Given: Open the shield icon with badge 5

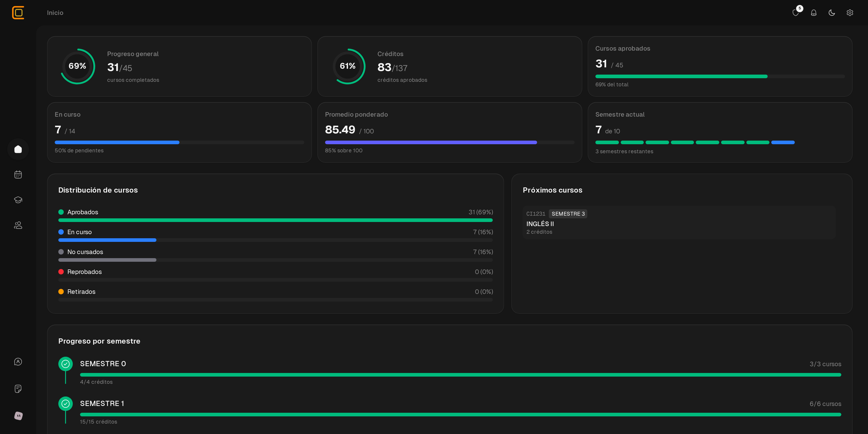Looking at the screenshot, I should (796, 12).
